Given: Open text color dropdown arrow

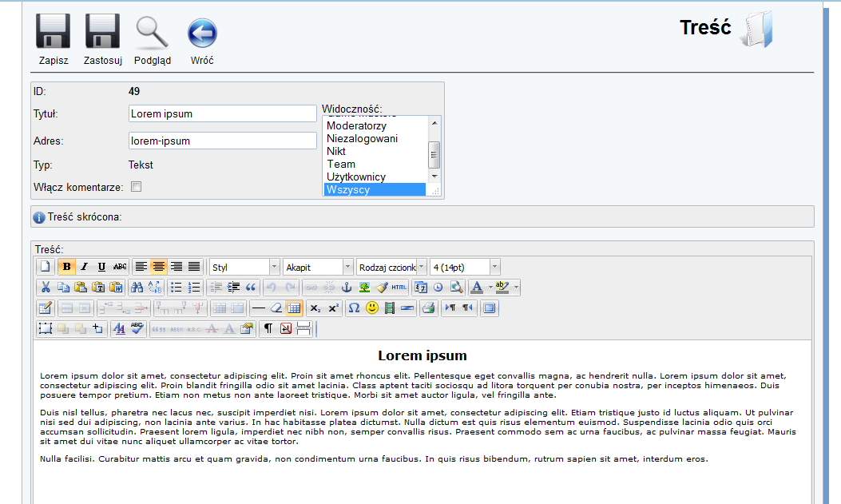Looking at the screenshot, I should [x=490, y=288].
